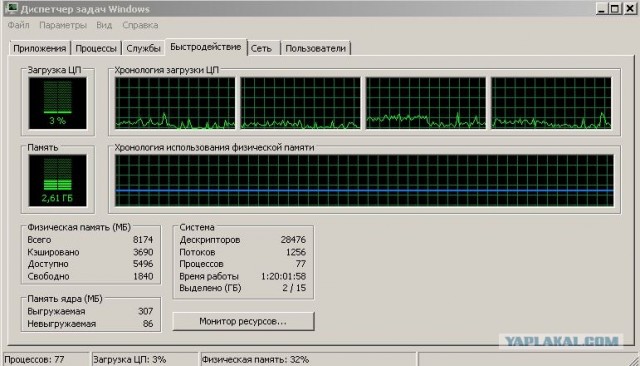Click the Доступно value 5496
This screenshot has width=640, height=366.
[143, 264]
